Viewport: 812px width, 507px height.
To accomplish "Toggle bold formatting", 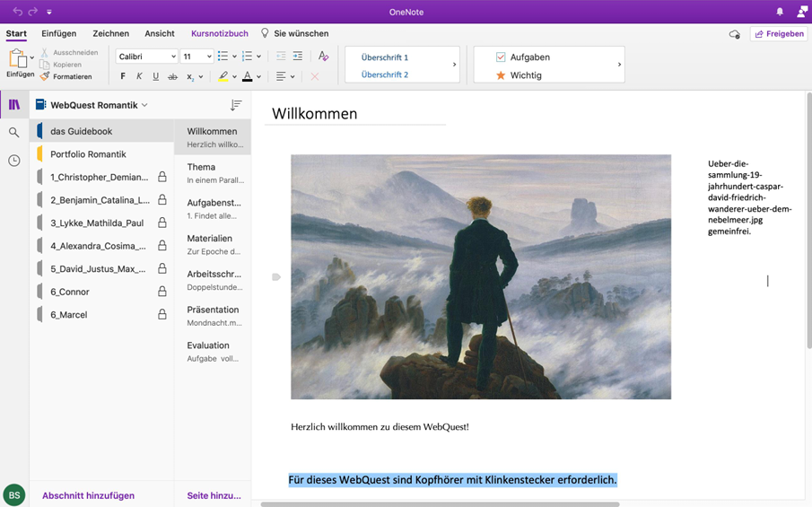I will 123,77.
